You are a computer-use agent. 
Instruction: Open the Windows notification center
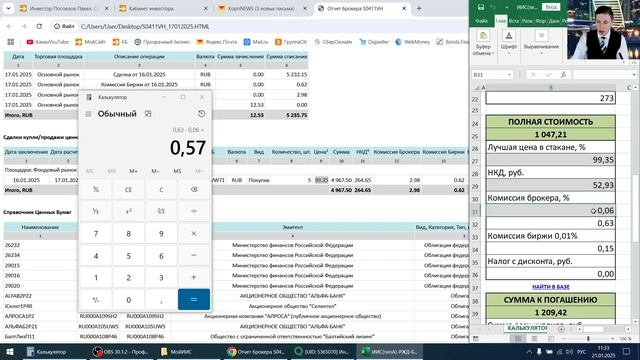coord(627,351)
